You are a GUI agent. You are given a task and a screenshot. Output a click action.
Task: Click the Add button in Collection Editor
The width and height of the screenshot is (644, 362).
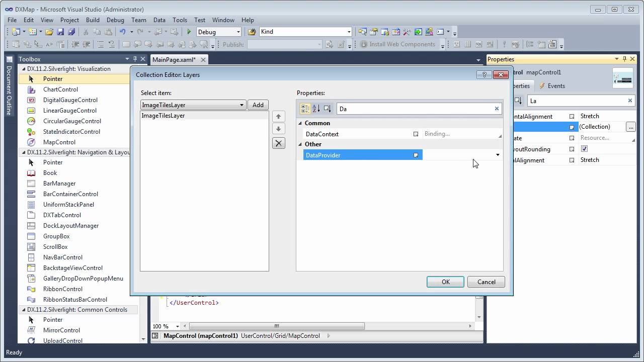pyautogui.click(x=258, y=105)
